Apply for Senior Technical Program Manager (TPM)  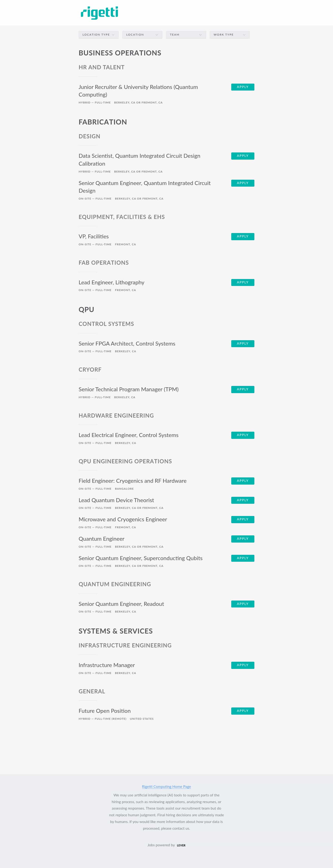(242, 389)
